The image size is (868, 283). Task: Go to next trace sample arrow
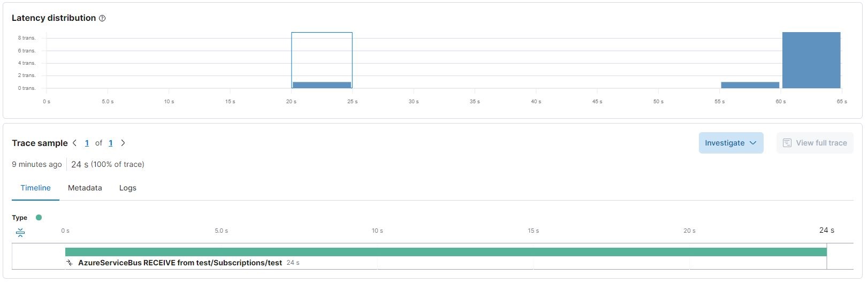pyautogui.click(x=123, y=143)
